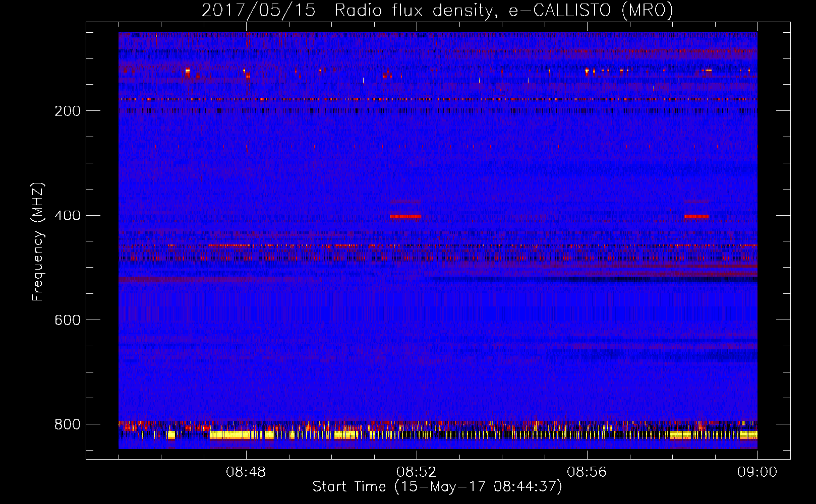Click the red 400 MHz burst near 08:58

(696, 217)
